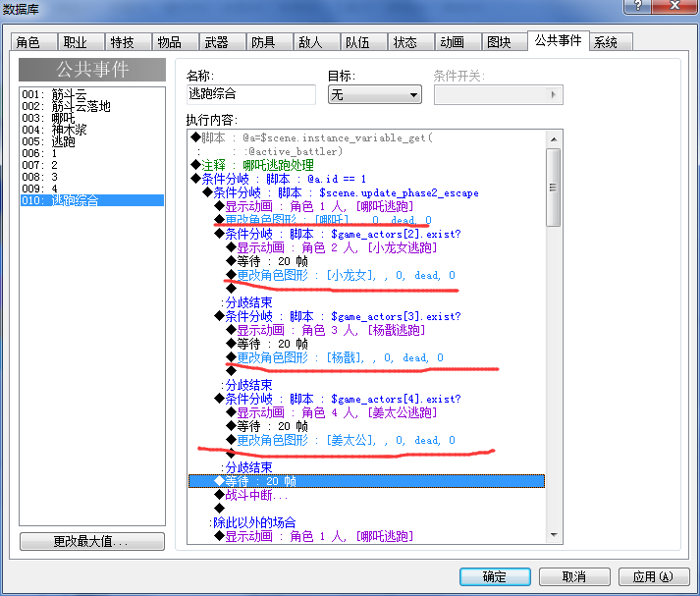The image size is (700, 596).
Task: Open the 系统 tab
Action: [x=612, y=42]
